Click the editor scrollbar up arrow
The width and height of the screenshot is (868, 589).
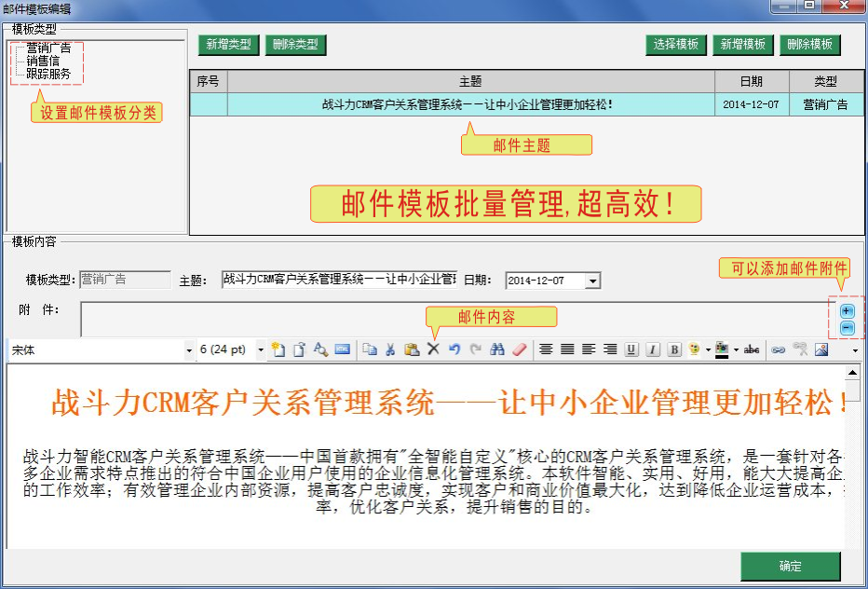coord(852,373)
